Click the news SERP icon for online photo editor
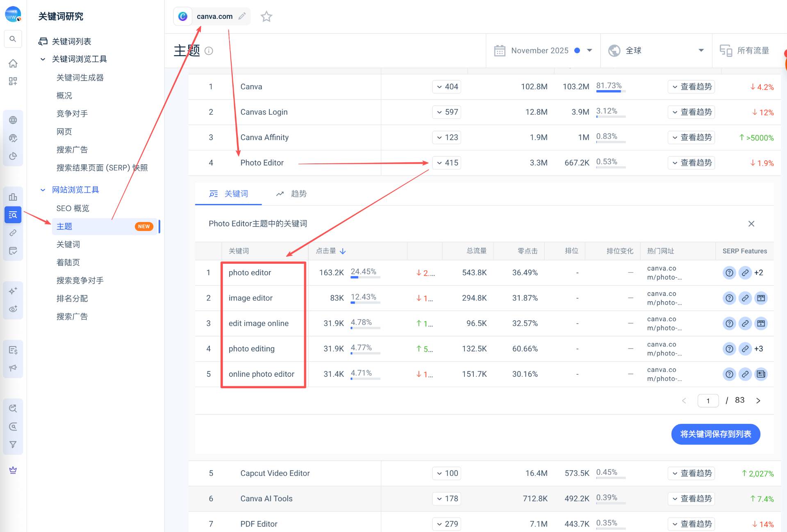The height and width of the screenshot is (532, 787). 761,374
